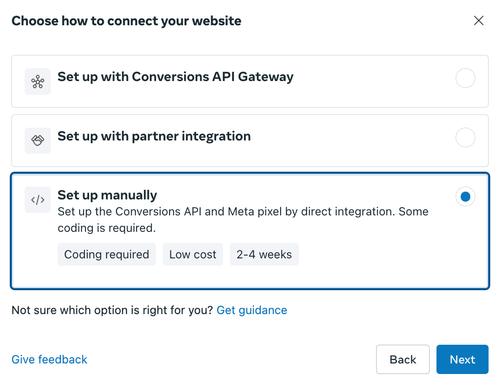Click the Next button
Image resolution: width=500 pixels, height=386 pixels.
[462, 359]
